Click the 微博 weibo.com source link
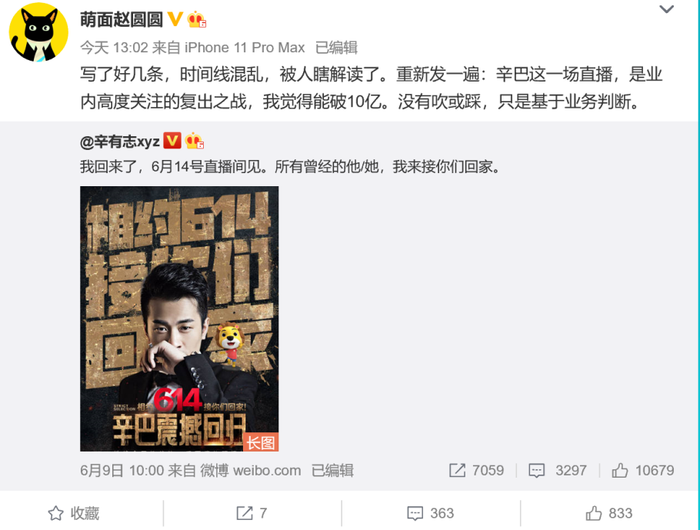Image resolution: width=700 pixels, height=530 pixels. pos(250,470)
